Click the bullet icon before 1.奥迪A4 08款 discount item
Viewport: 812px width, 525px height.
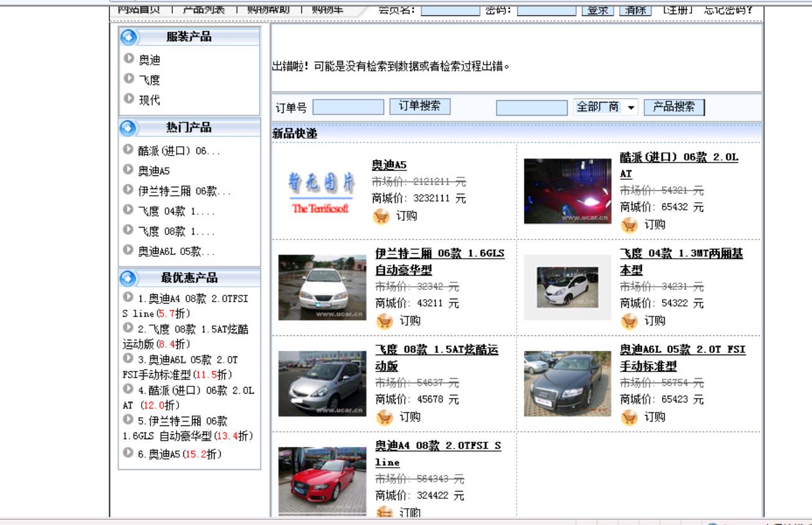(x=128, y=297)
